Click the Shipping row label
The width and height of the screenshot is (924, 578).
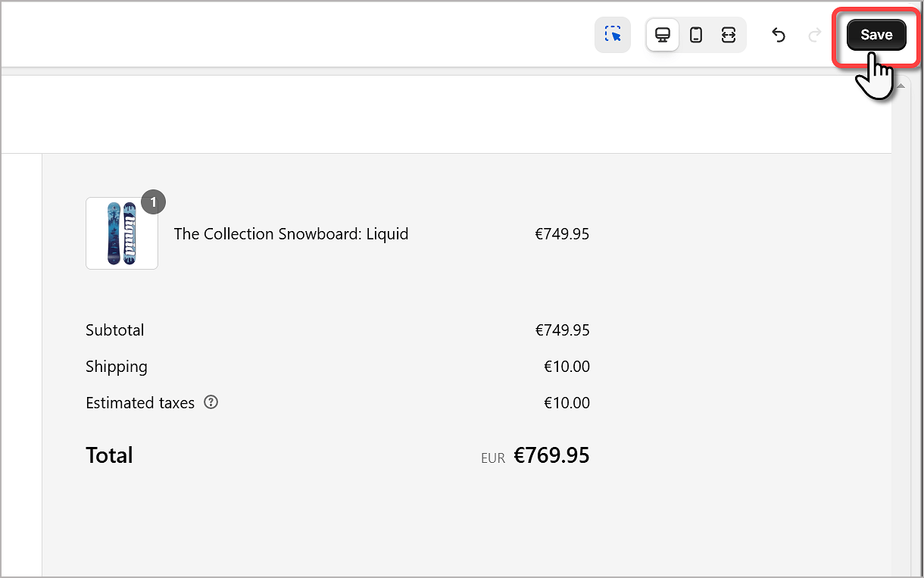117,367
